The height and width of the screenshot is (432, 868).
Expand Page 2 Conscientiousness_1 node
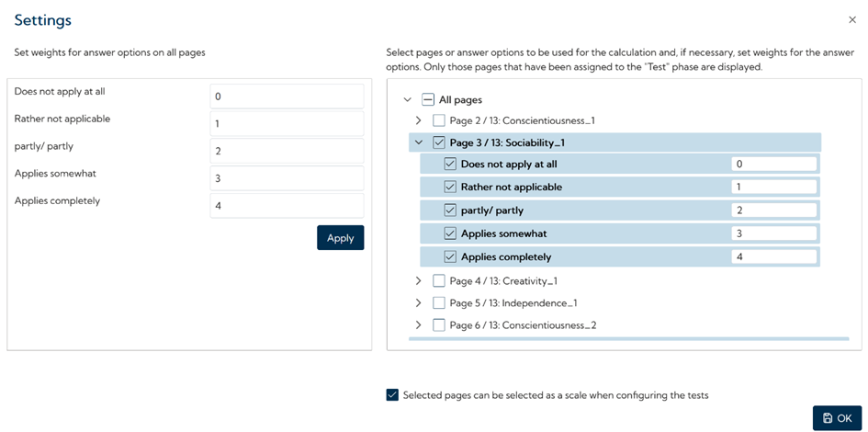click(419, 120)
